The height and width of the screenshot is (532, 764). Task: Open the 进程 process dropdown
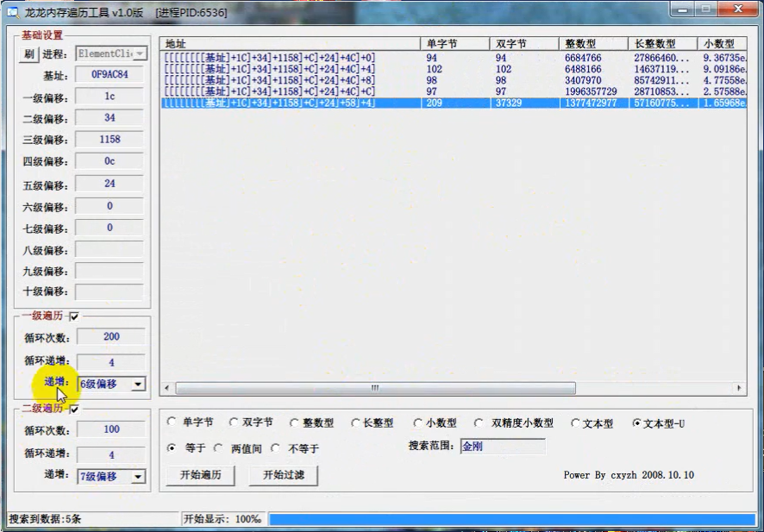(x=140, y=53)
